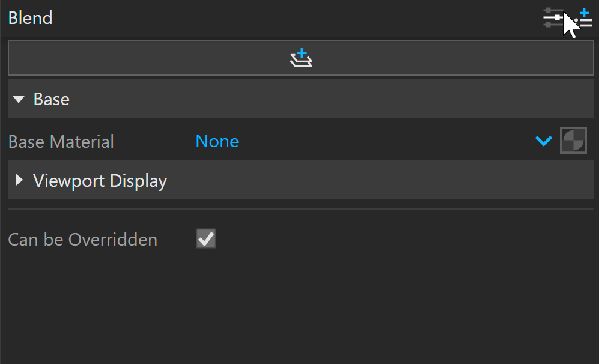Click the downward triangle icon next to Base
Viewport: 599px width, 364px height.
[19, 99]
